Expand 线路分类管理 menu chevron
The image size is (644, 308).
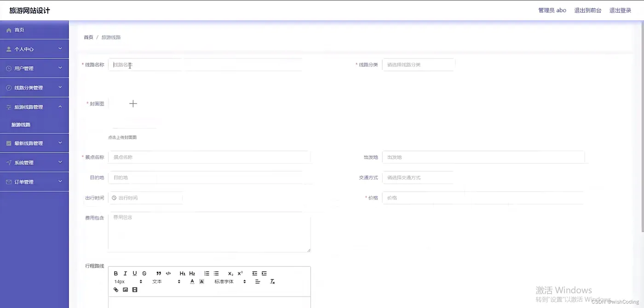(x=60, y=87)
